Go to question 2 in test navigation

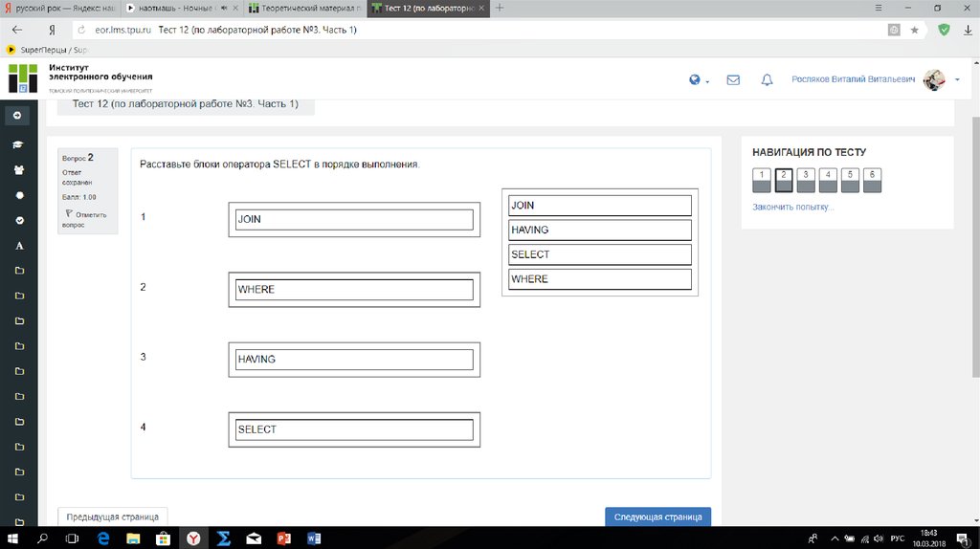pos(784,181)
